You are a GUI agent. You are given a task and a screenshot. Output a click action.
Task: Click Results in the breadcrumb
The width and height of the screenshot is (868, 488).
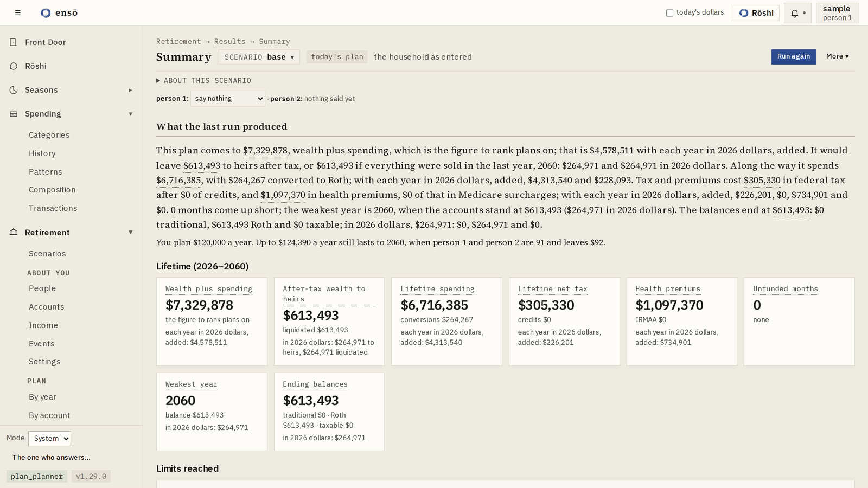pos(229,41)
